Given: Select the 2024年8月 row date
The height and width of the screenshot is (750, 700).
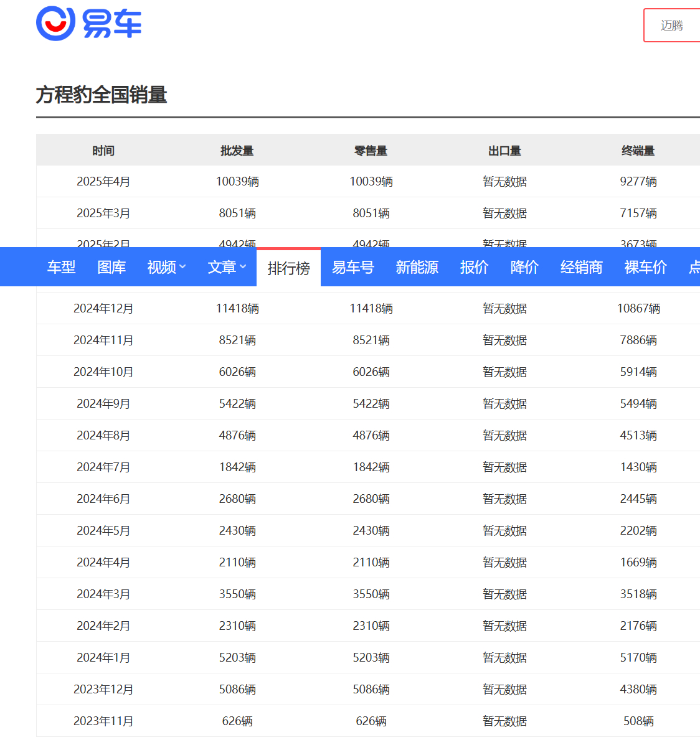Looking at the screenshot, I should coord(103,435).
